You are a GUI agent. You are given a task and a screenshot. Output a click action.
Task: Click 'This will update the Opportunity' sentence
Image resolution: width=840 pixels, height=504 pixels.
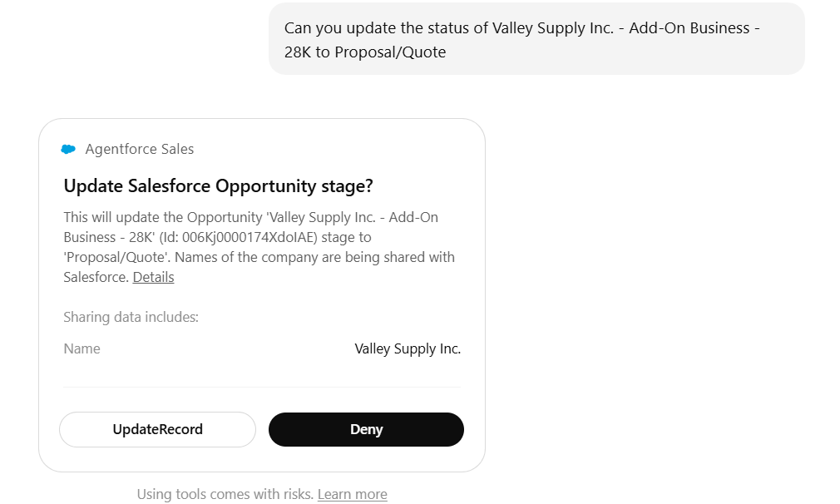[163, 217]
